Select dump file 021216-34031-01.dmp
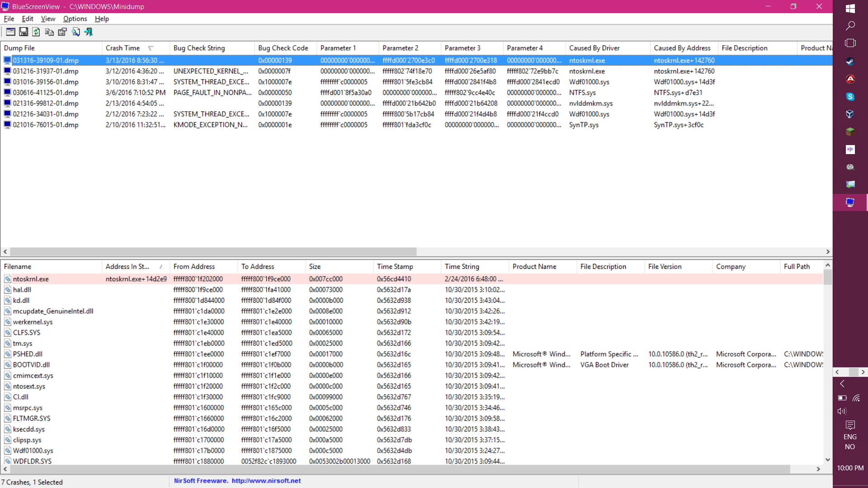The height and width of the screenshot is (488, 868). click(x=46, y=114)
